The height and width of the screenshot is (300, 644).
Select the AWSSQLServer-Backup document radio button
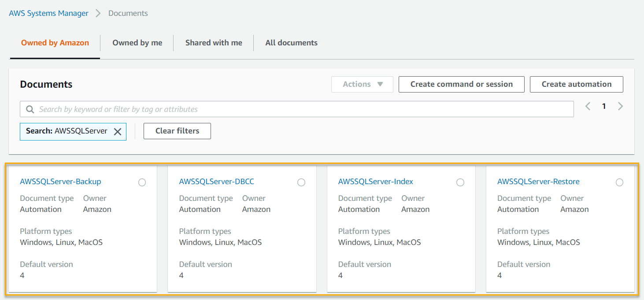click(x=142, y=182)
